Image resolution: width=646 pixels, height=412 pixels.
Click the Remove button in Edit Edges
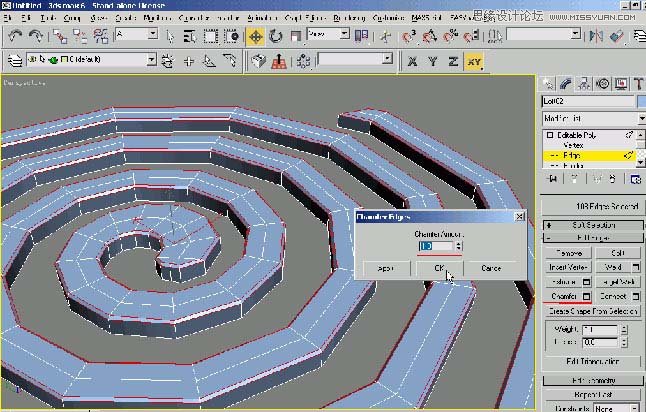568,253
